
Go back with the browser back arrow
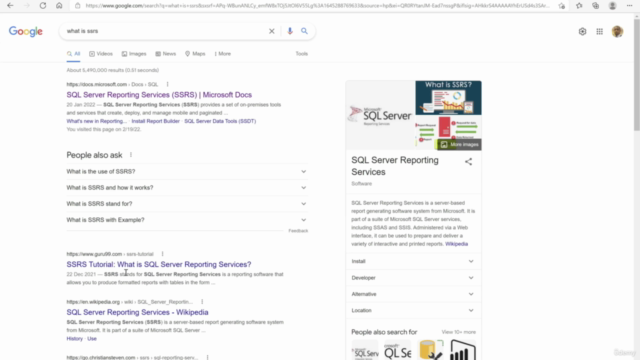[10, 6]
